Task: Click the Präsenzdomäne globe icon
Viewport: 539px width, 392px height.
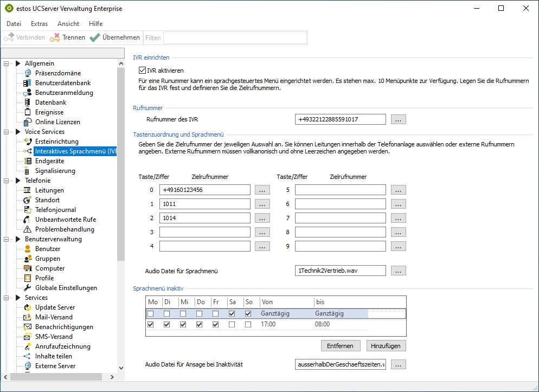Action: [28, 73]
